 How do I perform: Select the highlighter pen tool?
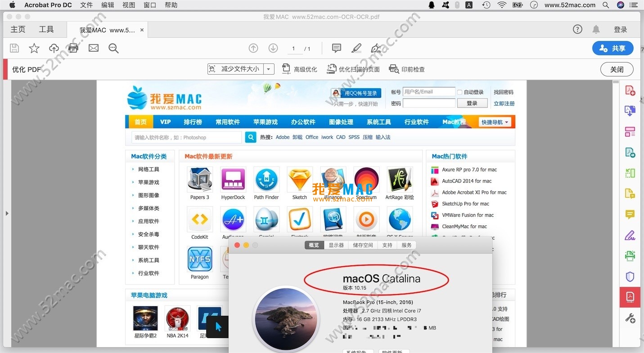coord(356,48)
